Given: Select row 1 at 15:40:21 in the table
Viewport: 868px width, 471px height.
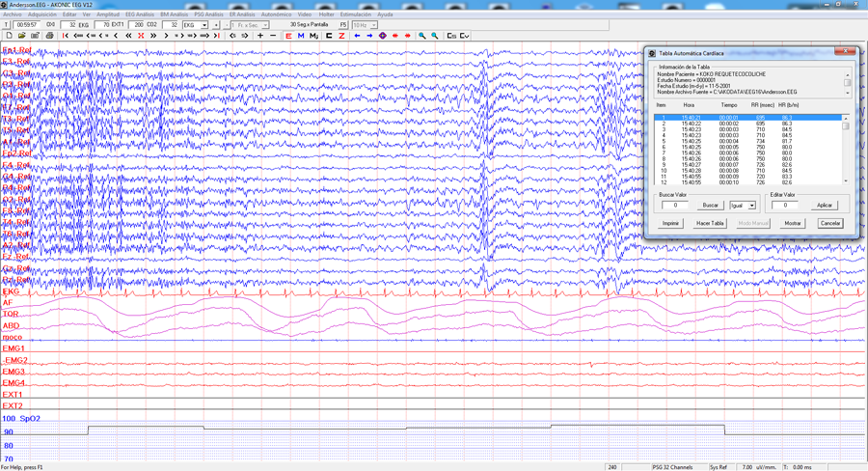Looking at the screenshot, I should 747,118.
